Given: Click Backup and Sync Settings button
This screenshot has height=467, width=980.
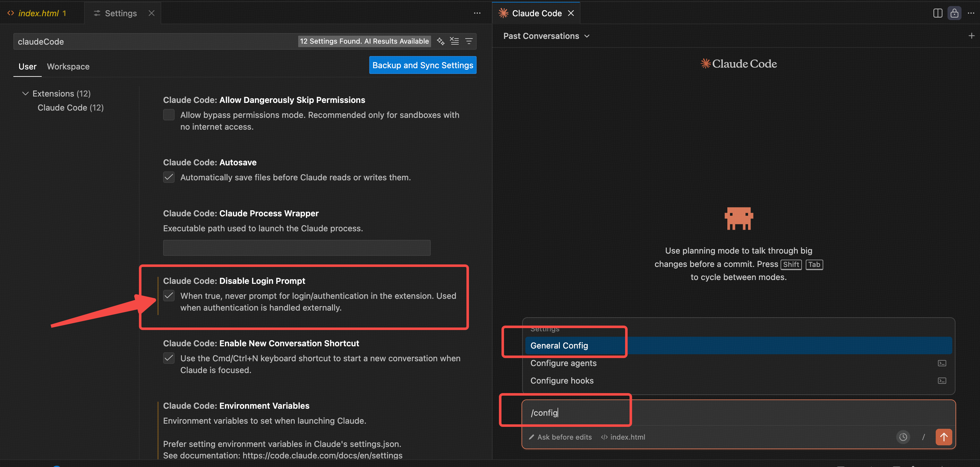Looking at the screenshot, I should [x=422, y=65].
